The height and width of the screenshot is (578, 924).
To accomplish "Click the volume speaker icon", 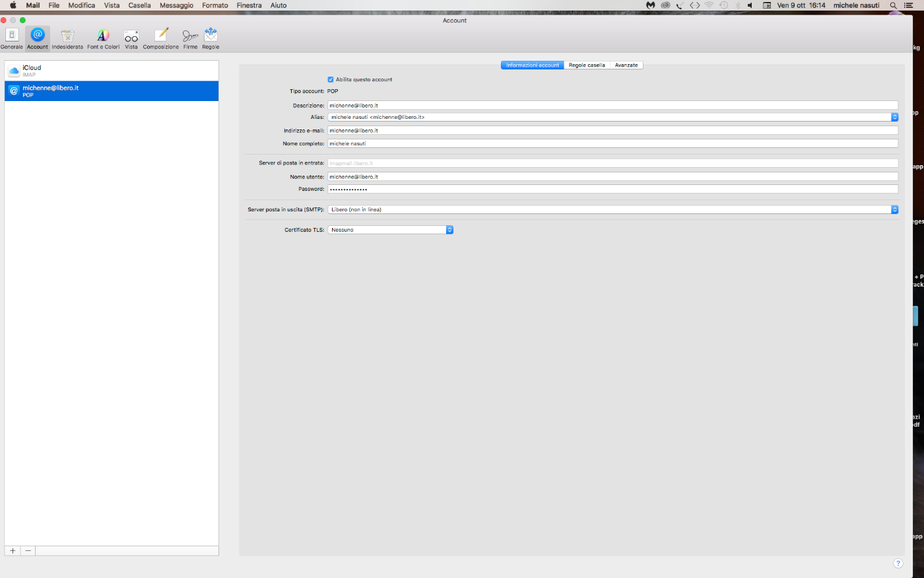I will (750, 5).
